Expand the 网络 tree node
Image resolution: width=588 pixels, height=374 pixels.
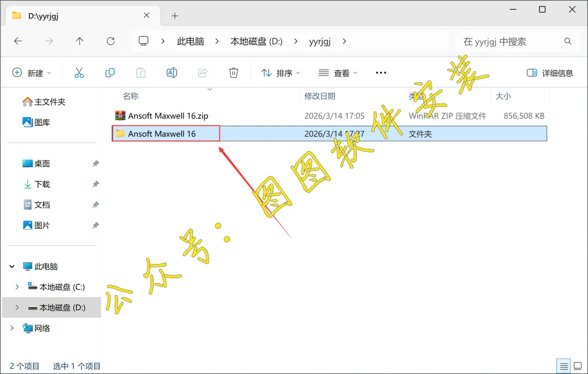coord(12,328)
